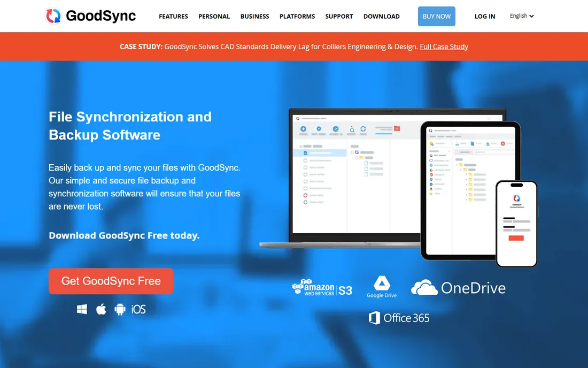Click the Apple platform icon

pos(101,309)
